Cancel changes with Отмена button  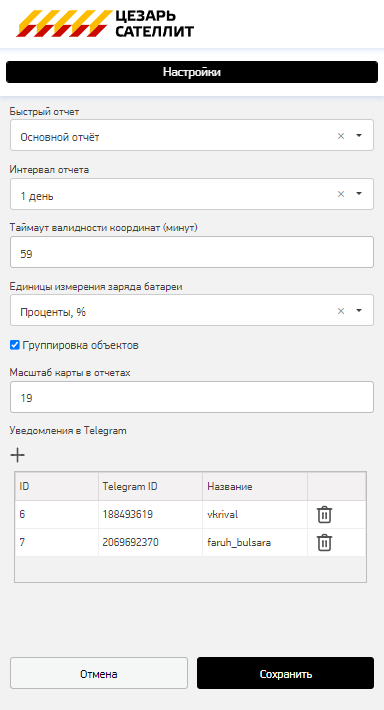tap(99, 673)
